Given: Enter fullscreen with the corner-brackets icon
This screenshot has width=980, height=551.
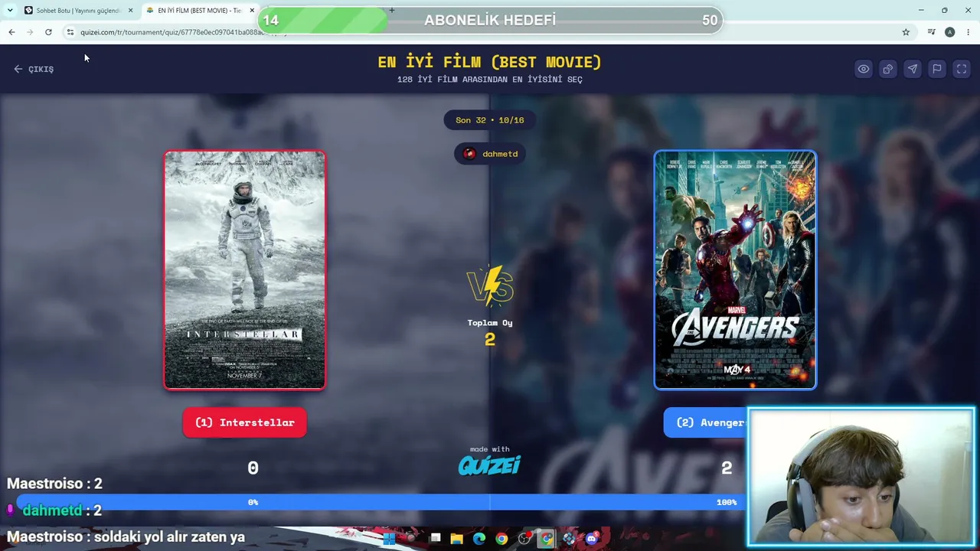Looking at the screenshot, I should pyautogui.click(x=961, y=69).
